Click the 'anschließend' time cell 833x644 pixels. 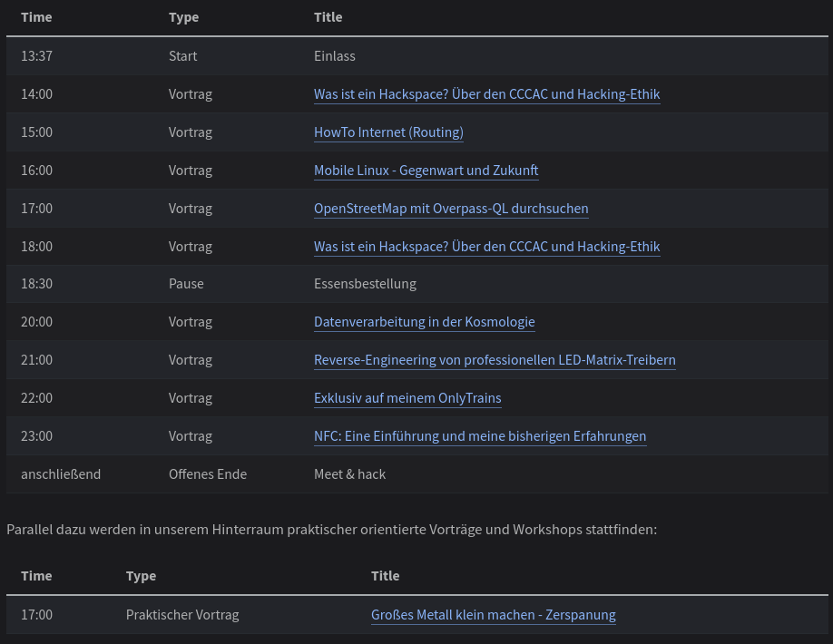click(x=61, y=474)
